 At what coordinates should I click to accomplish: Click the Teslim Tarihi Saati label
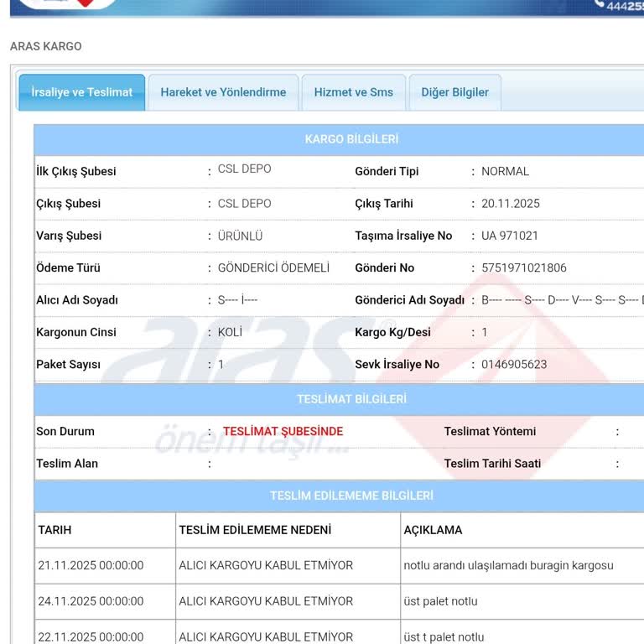(492, 463)
